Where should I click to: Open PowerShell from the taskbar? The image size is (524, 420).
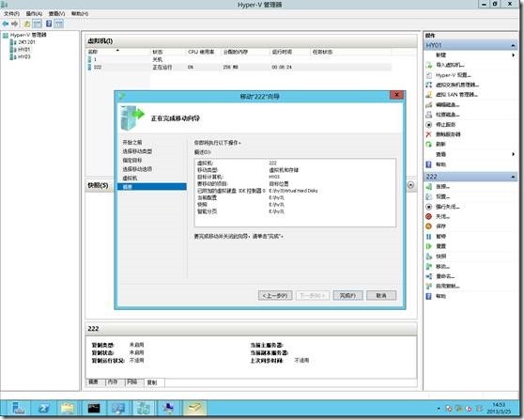click(44, 408)
